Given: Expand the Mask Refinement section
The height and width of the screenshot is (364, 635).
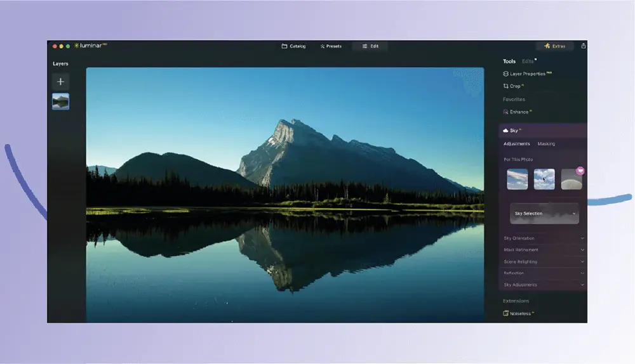Looking at the screenshot, I should 544,250.
